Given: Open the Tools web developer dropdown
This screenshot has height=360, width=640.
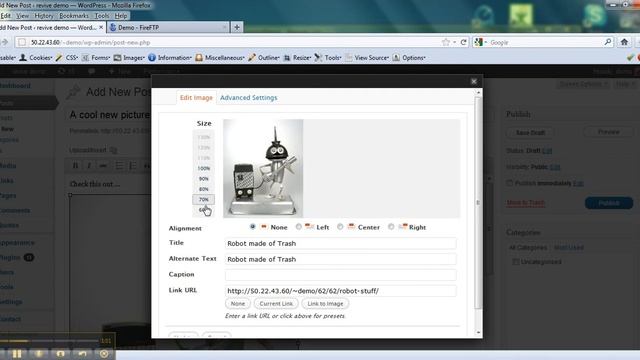Looking at the screenshot, I should tap(328, 58).
